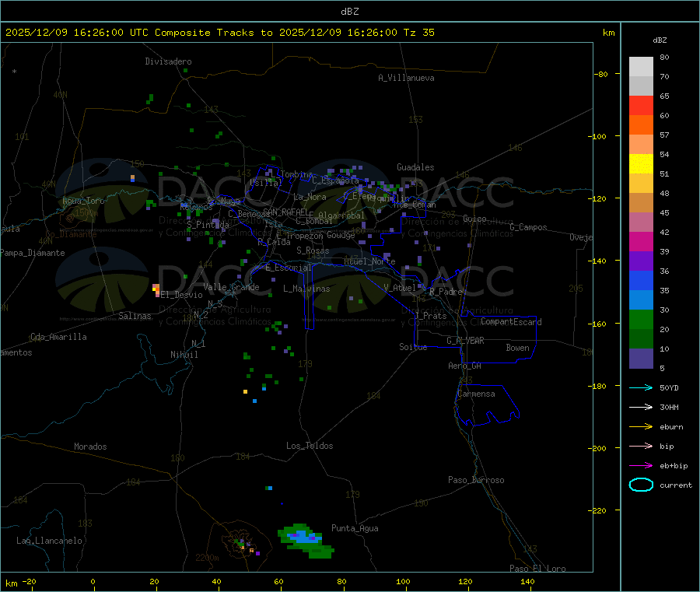
Task: Click the 'Guadales' map label
Action: click(415, 167)
